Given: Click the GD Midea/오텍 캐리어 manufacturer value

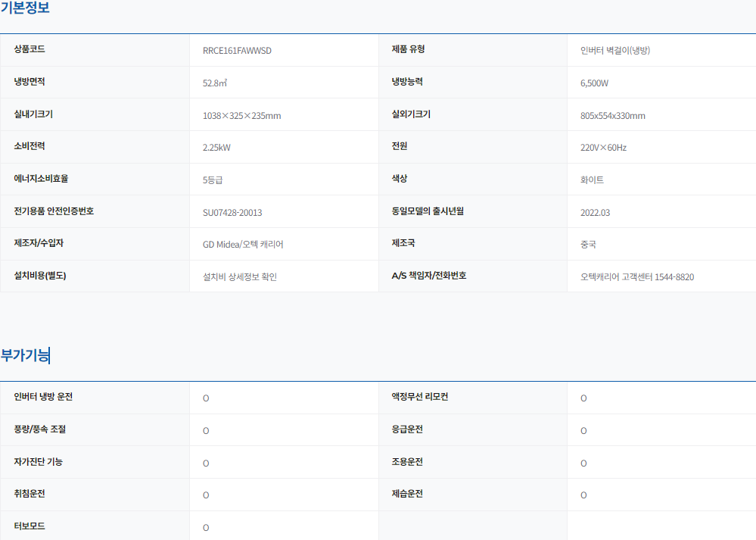Looking at the screenshot, I should [x=243, y=245].
